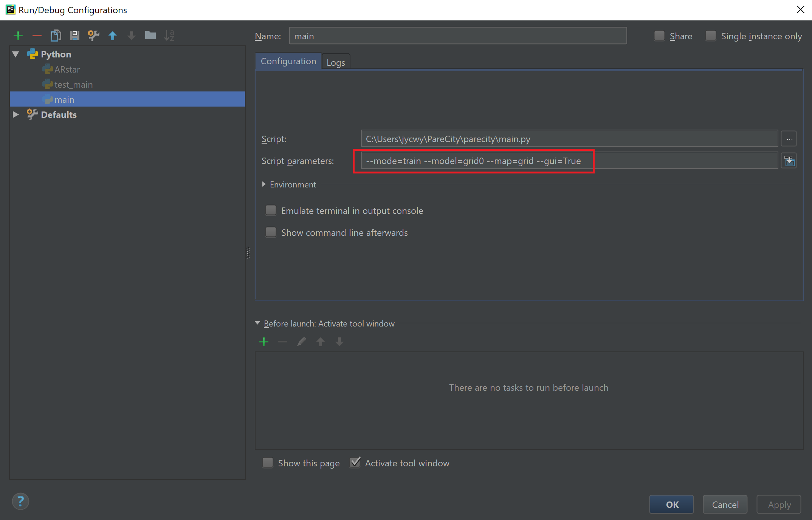Click the Copy Configuration icon
The image size is (812, 520).
56,36
